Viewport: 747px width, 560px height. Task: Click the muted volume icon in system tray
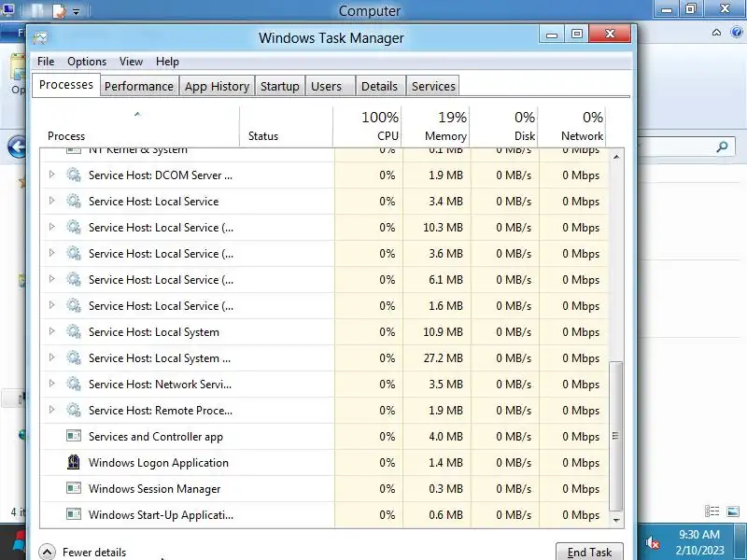652,542
